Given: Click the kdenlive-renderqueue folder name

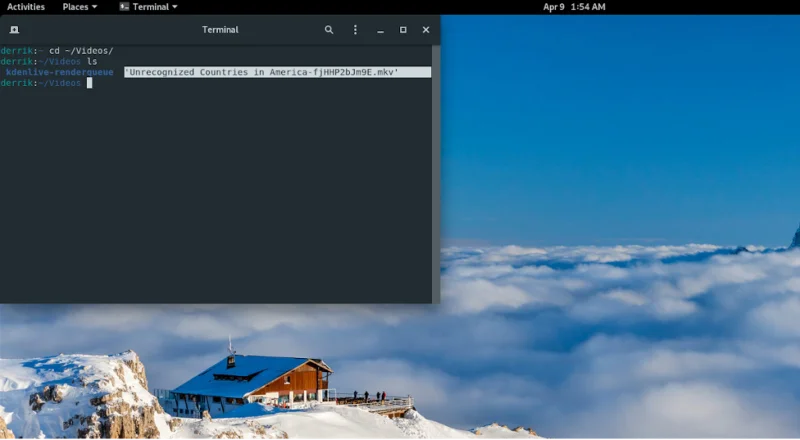Looking at the screenshot, I should point(60,72).
